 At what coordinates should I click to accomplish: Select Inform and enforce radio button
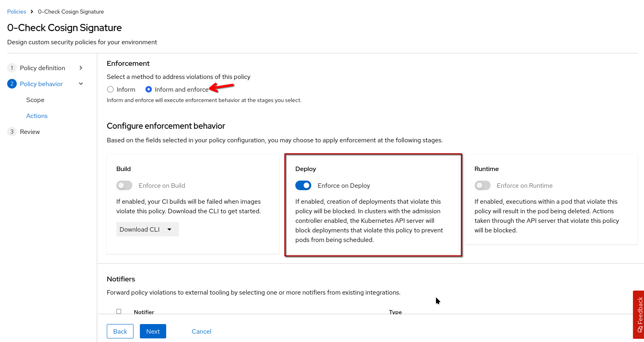pyautogui.click(x=149, y=89)
